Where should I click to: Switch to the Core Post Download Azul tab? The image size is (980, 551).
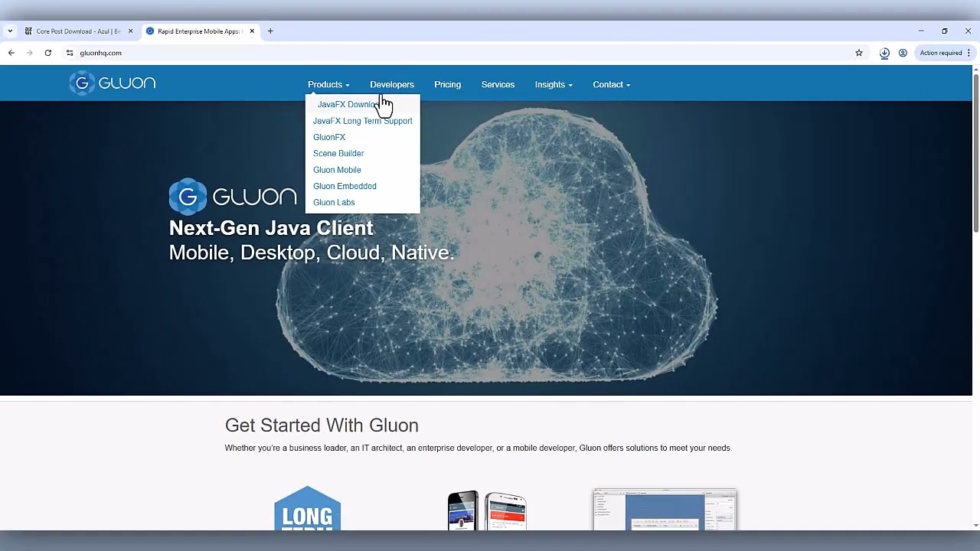coord(78,31)
